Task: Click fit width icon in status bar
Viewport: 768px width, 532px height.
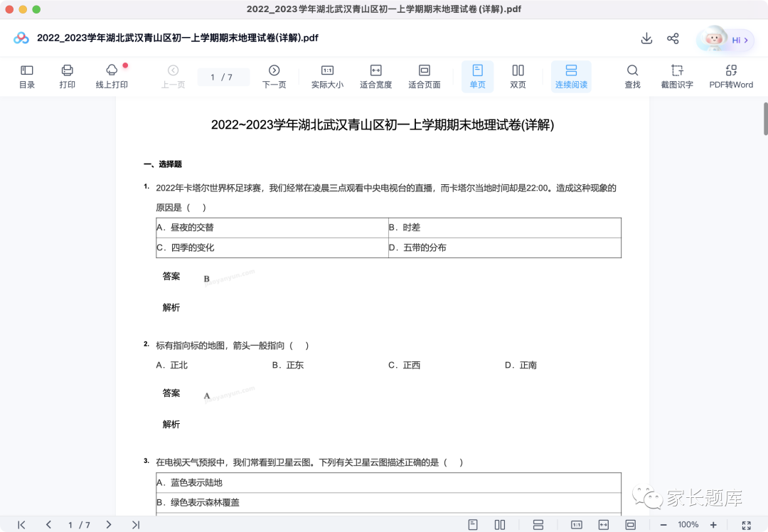Action: pos(604,525)
